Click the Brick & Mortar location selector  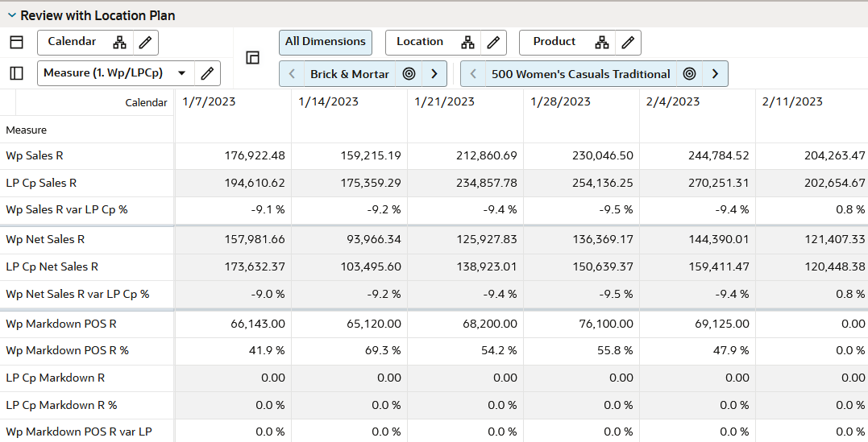[350, 74]
